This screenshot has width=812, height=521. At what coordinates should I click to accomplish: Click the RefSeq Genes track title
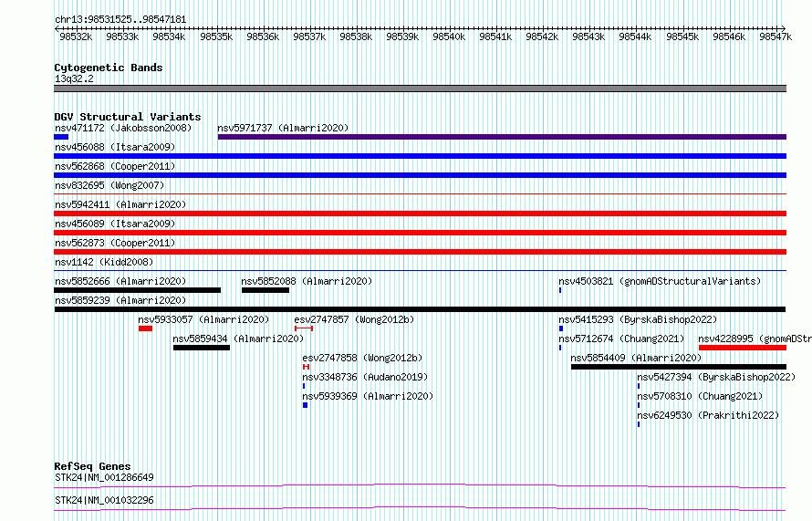92,466
